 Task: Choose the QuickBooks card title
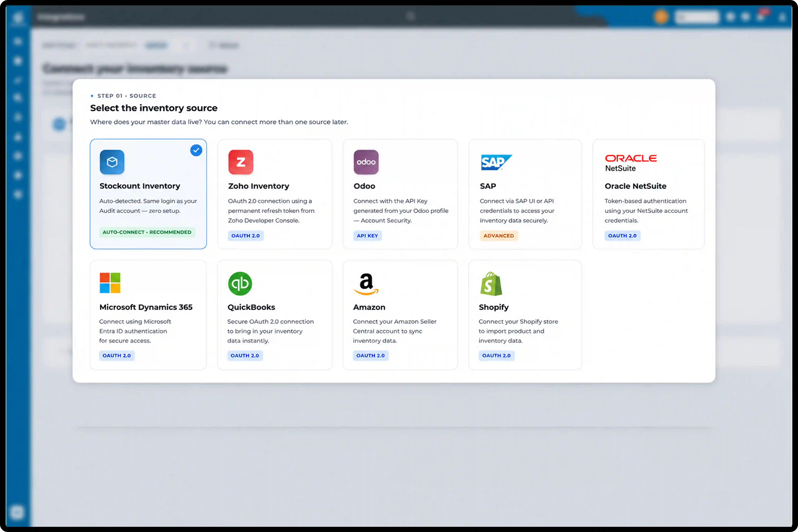[x=251, y=307]
